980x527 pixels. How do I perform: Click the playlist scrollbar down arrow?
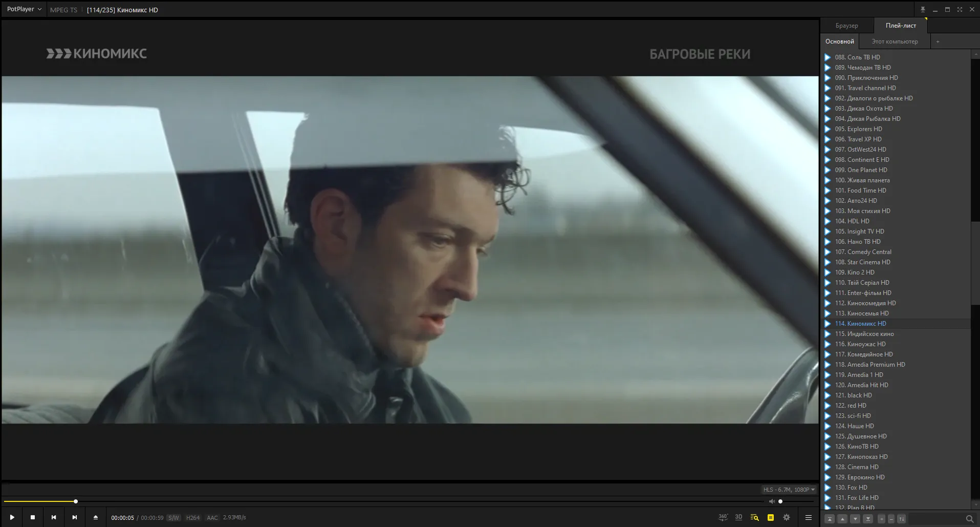click(x=975, y=505)
